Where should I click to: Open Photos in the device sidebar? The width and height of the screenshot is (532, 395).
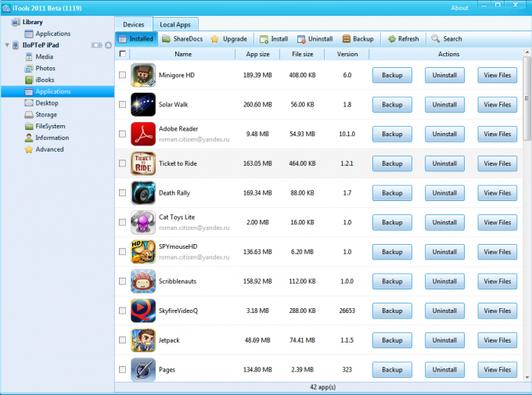click(x=45, y=68)
